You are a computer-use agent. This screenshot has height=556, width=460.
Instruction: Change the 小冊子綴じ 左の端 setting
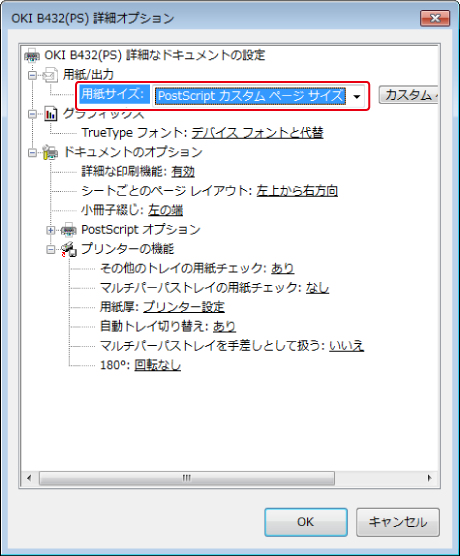(x=166, y=210)
